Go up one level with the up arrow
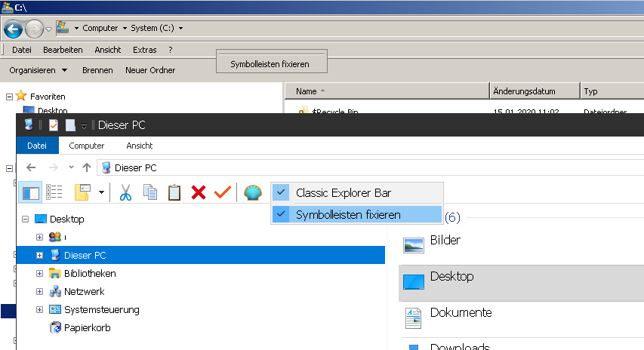The width and height of the screenshot is (644, 350). [86, 167]
